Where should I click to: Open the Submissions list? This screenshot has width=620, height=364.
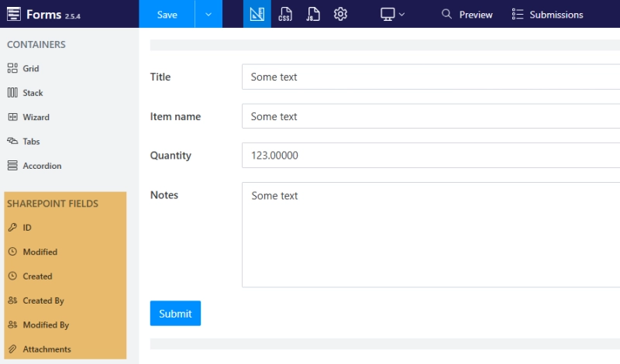(x=547, y=14)
